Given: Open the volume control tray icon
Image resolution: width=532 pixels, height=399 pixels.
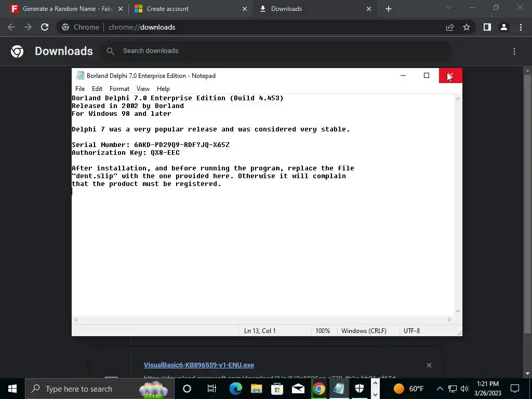Looking at the screenshot, I should pyautogui.click(x=464, y=389).
